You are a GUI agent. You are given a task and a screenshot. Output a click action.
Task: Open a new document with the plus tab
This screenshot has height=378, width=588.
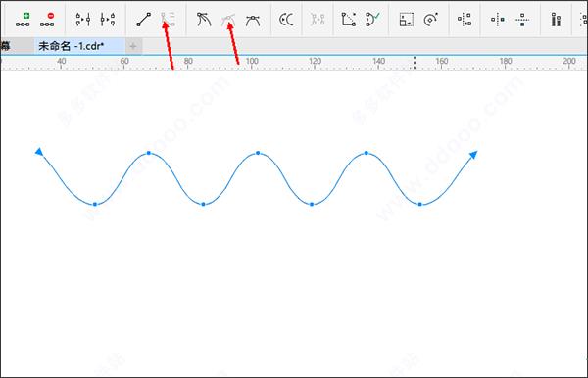(133, 46)
